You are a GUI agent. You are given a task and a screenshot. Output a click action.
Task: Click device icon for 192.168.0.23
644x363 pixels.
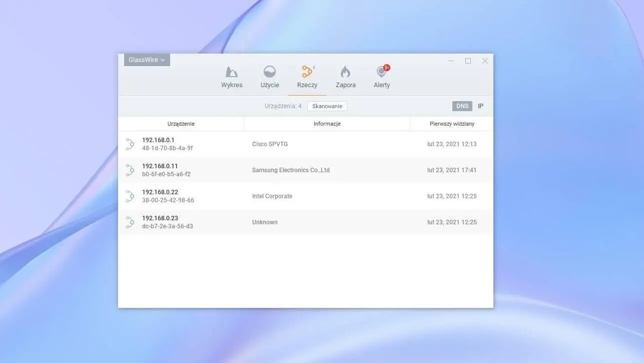(130, 222)
